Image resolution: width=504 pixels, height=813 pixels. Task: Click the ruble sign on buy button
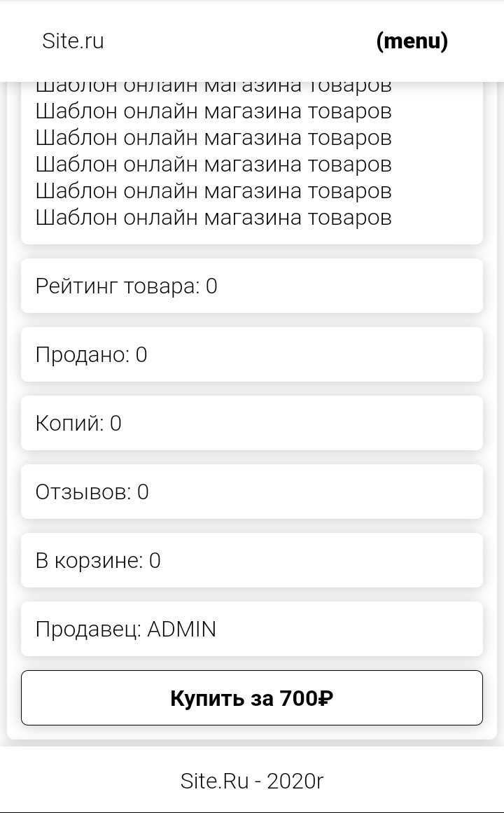tap(325, 698)
